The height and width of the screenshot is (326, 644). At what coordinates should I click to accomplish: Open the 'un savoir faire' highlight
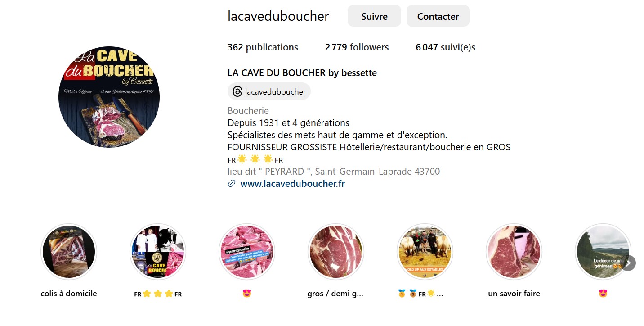tap(514, 252)
